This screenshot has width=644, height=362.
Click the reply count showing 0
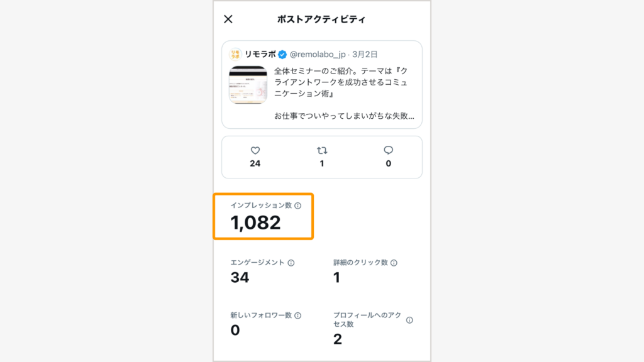click(388, 163)
